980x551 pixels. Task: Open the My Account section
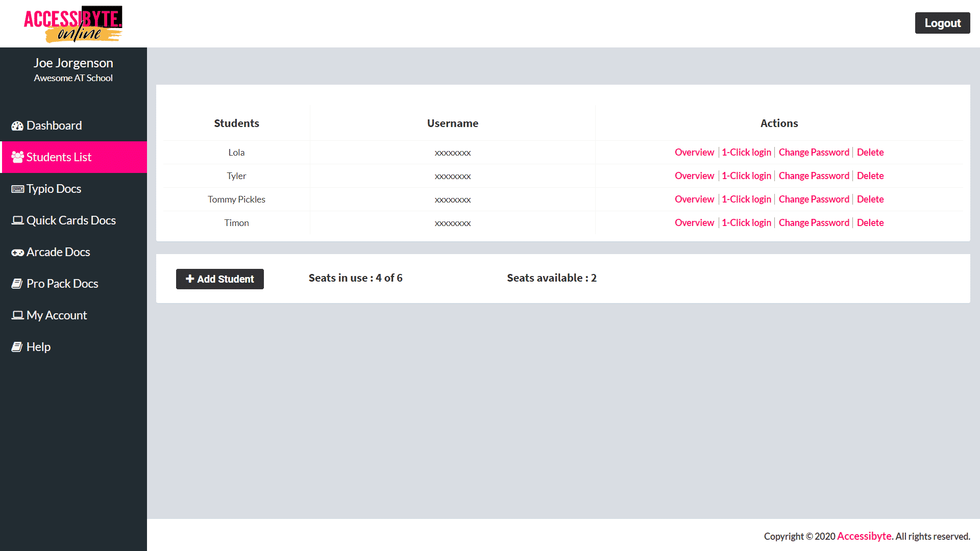click(57, 315)
